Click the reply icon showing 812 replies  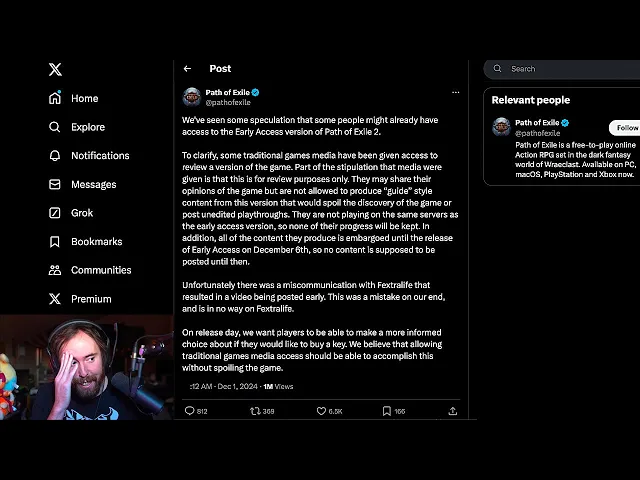pos(189,411)
